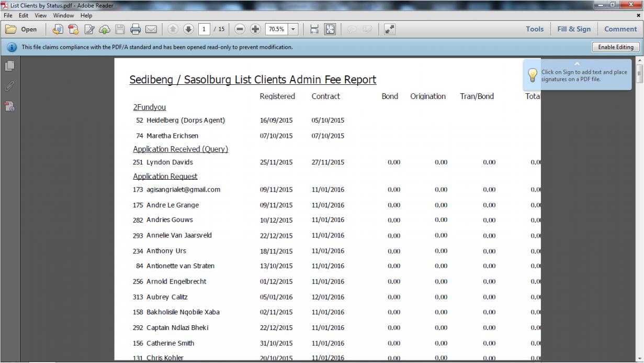Screen dimensions: 644x363
Task: Select the 'Lyndon Davids' client name
Action: [x=170, y=162]
